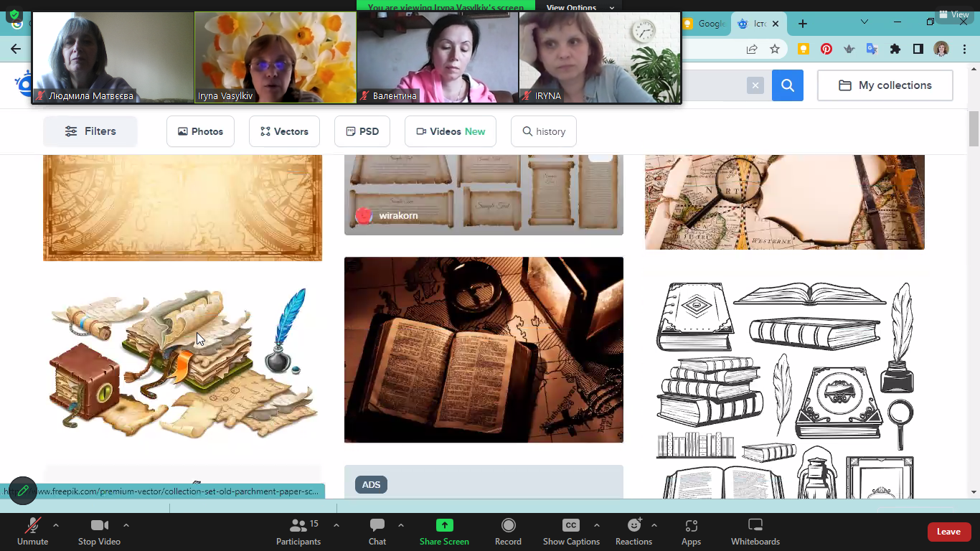Leave the meeting
Screen dimensions: 980x551
point(948,532)
